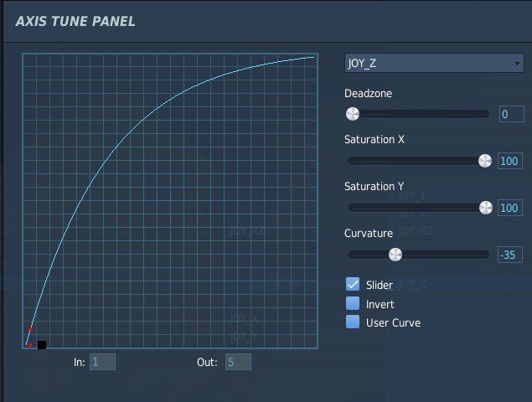Click the In value field
This screenshot has width=532, height=402.
tap(102, 362)
